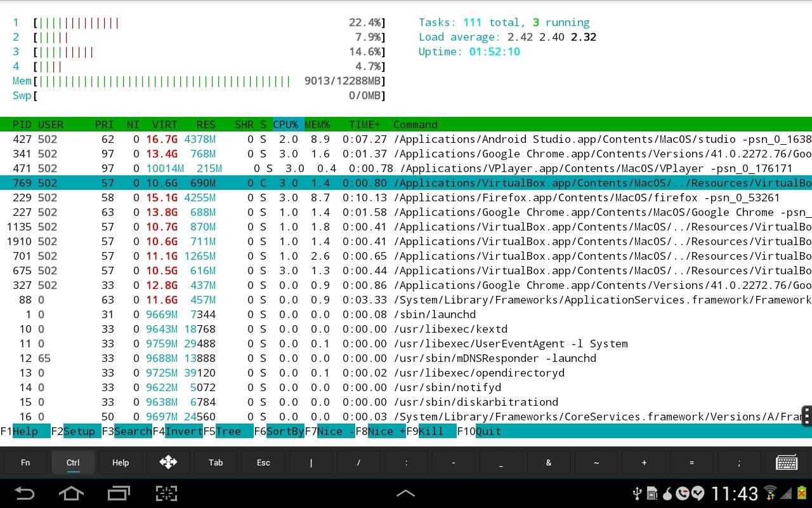Image resolution: width=812 pixels, height=508 pixels.
Task: Tap the F9 Kill button
Action: click(x=431, y=431)
